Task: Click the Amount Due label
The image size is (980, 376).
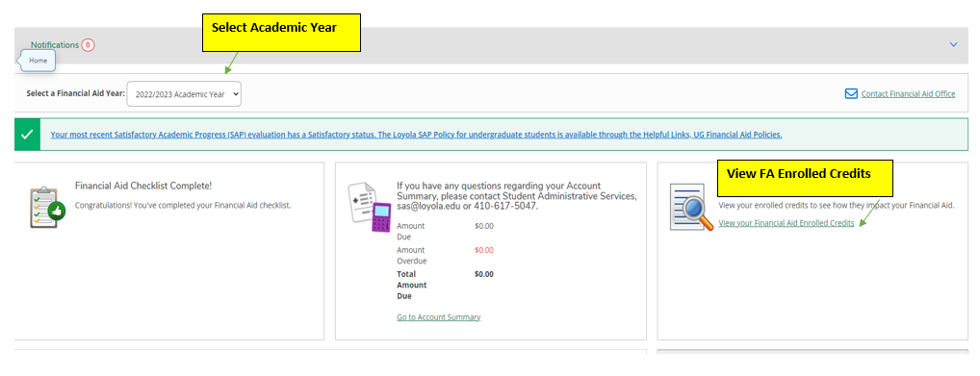Action: coord(411,232)
